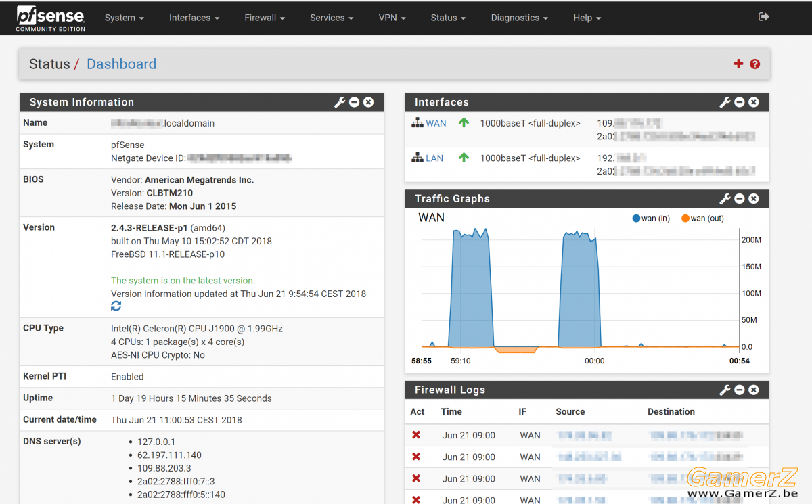Open the Status dropdown menu
The height and width of the screenshot is (504, 812).
(x=448, y=18)
